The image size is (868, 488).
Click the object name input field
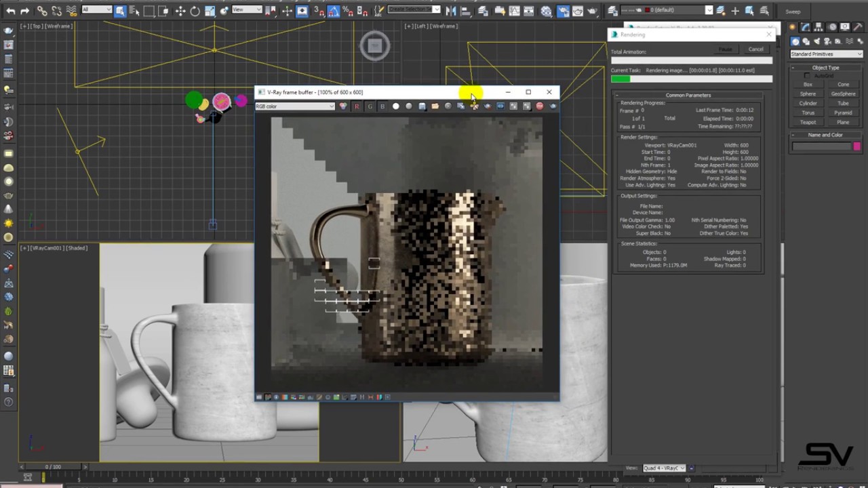pos(821,146)
